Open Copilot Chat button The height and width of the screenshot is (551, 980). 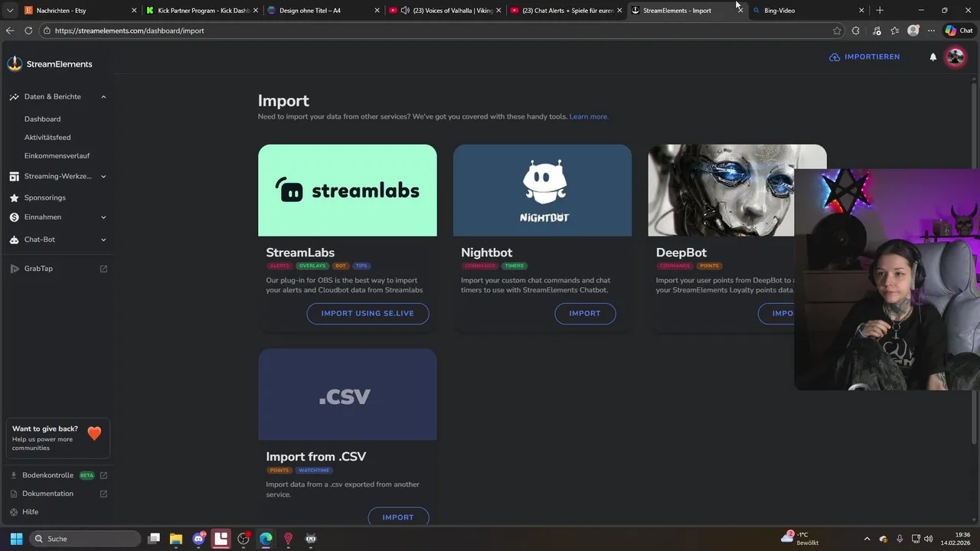pyautogui.click(x=959, y=31)
